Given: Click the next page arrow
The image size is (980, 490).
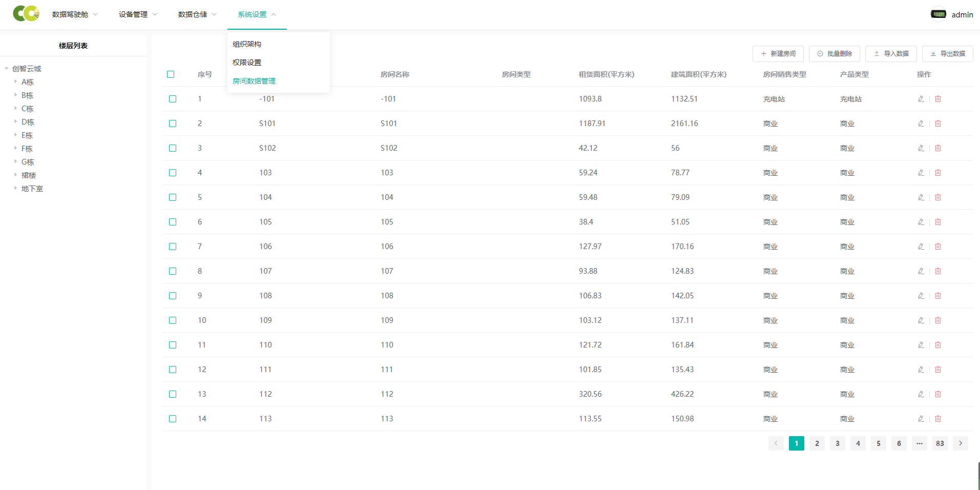Looking at the screenshot, I should click(x=960, y=443).
